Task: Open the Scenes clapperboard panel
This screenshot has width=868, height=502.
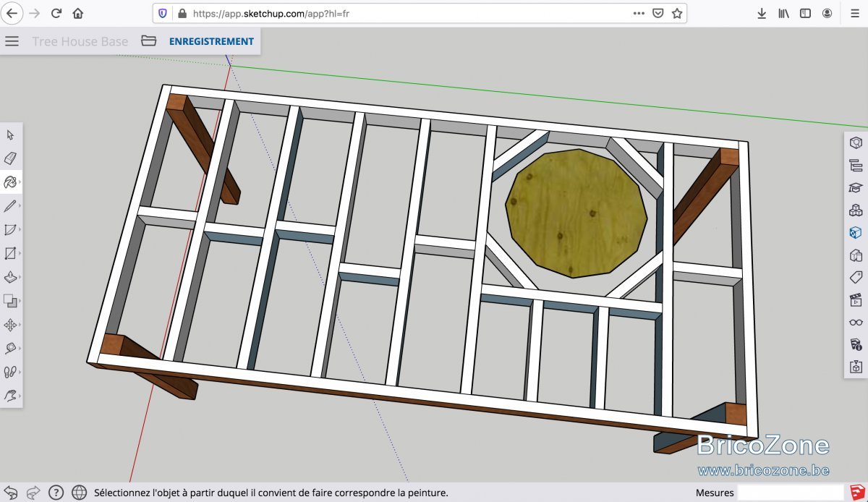Action: click(x=856, y=299)
